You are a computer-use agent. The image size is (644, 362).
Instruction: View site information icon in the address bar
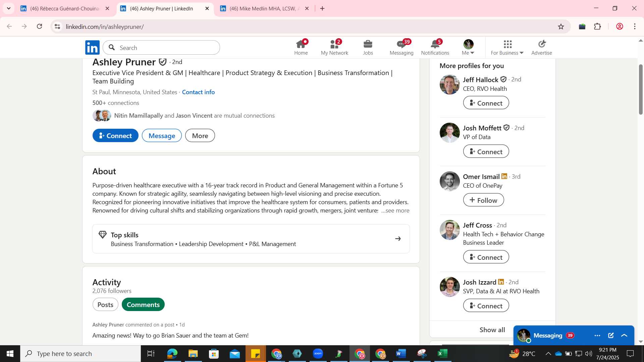tap(57, 26)
